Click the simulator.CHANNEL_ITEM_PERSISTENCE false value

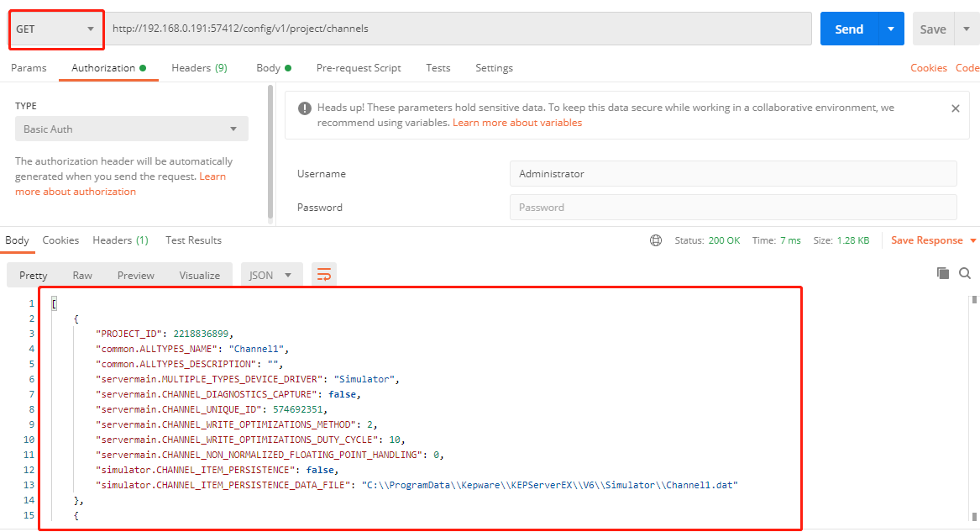pyautogui.click(x=320, y=470)
